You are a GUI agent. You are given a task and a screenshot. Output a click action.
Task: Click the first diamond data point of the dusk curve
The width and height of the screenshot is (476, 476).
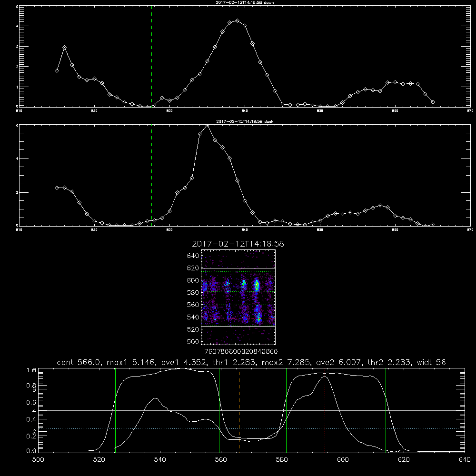pyautogui.click(x=57, y=188)
